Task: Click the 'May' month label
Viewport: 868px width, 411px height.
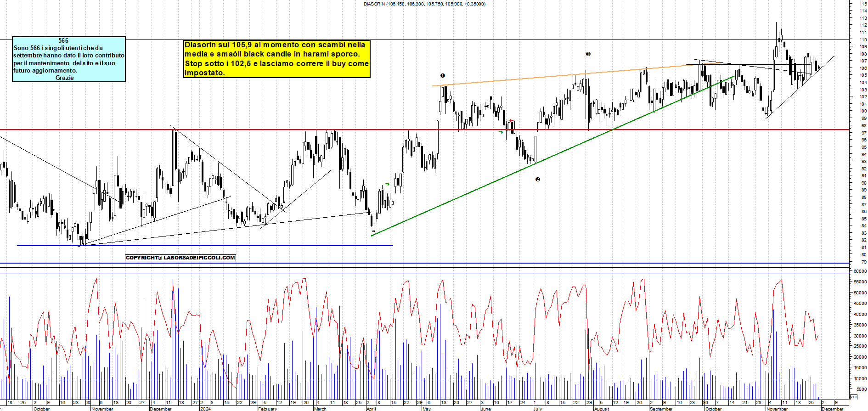Action: pyautogui.click(x=427, y=409)
